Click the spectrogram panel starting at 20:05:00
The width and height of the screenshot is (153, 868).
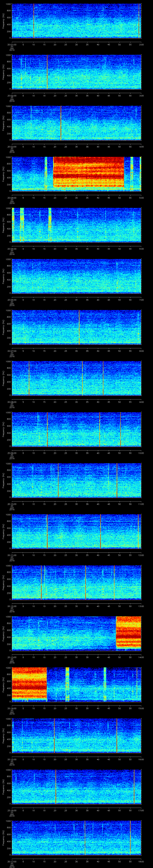(76, 225)
